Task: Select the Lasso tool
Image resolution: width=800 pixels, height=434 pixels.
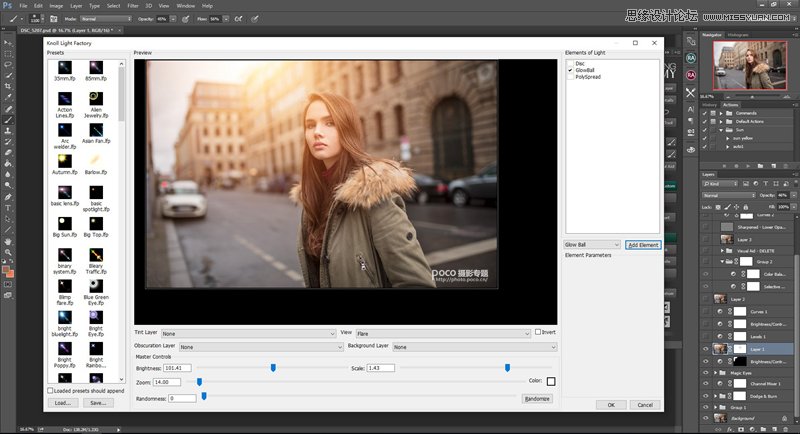Action: click(x=8, y=63)
